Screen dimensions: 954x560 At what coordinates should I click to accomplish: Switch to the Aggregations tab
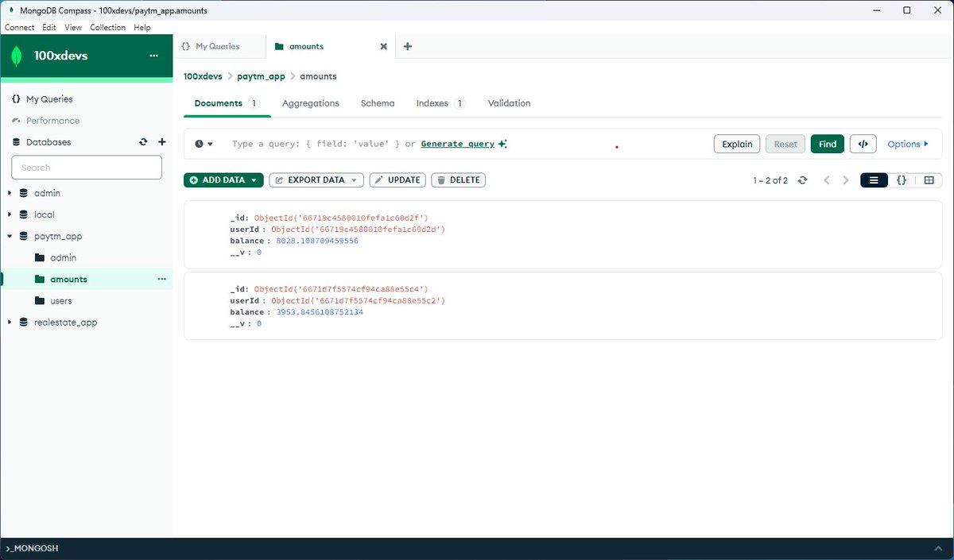311,103
